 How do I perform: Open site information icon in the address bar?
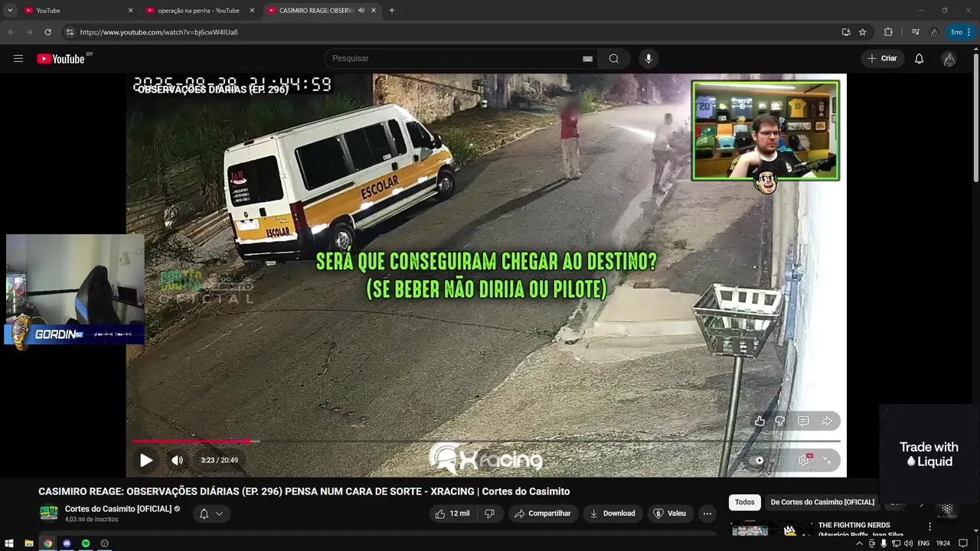[x=69, y=32]
